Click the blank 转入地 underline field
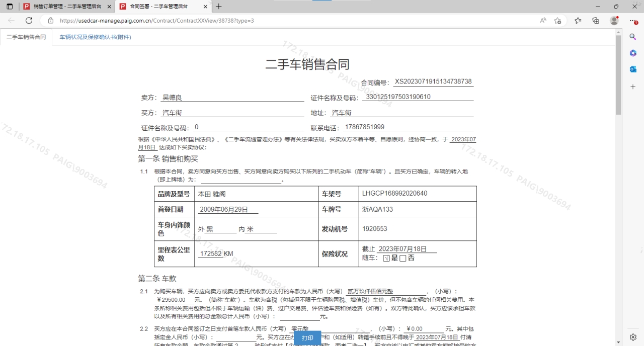 pyautogui.click(x=240, y=180)
